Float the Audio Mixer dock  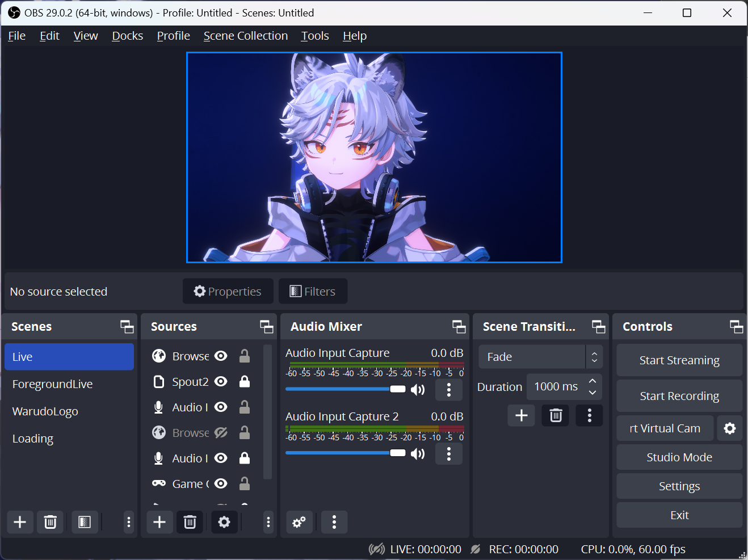click(459, 327)
